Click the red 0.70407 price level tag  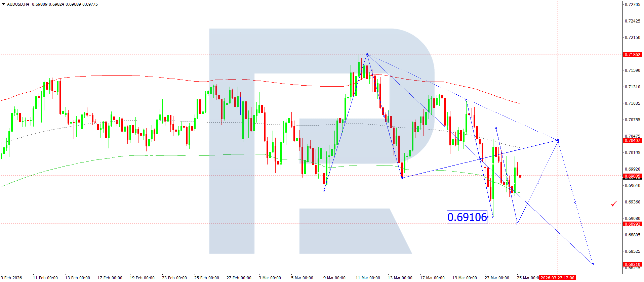coord(632,141)
